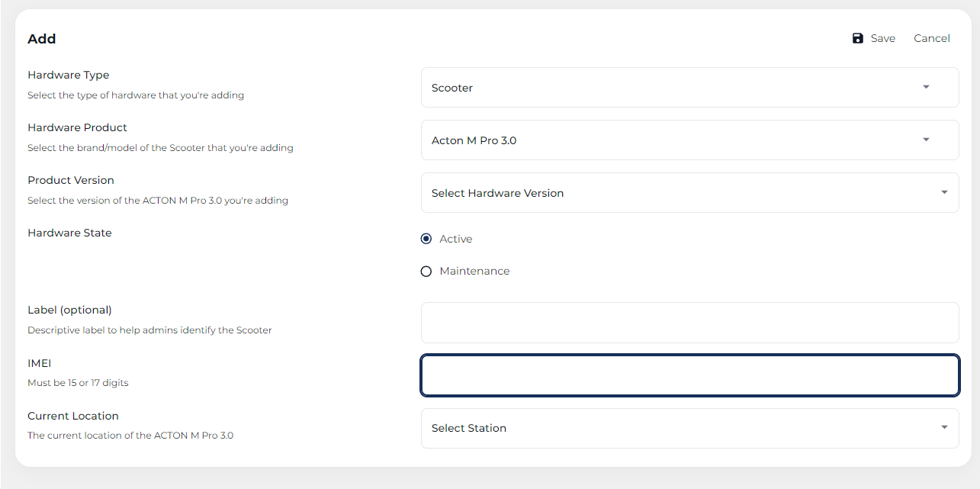This screenshot has width=980, height=489.
Task: Click the arrow in the Product Version field
Action: 944,193
